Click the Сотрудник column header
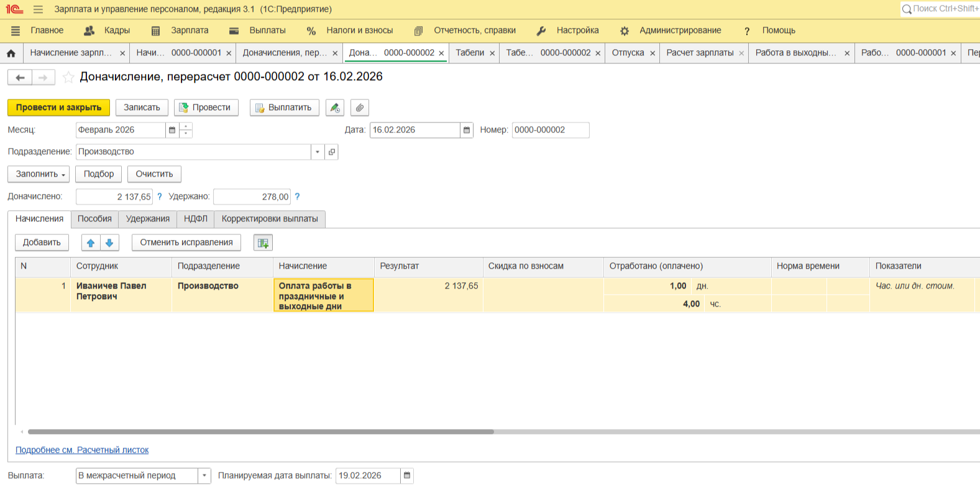The width and height of the screenshot is (980, 490). (x=121, y=266)
